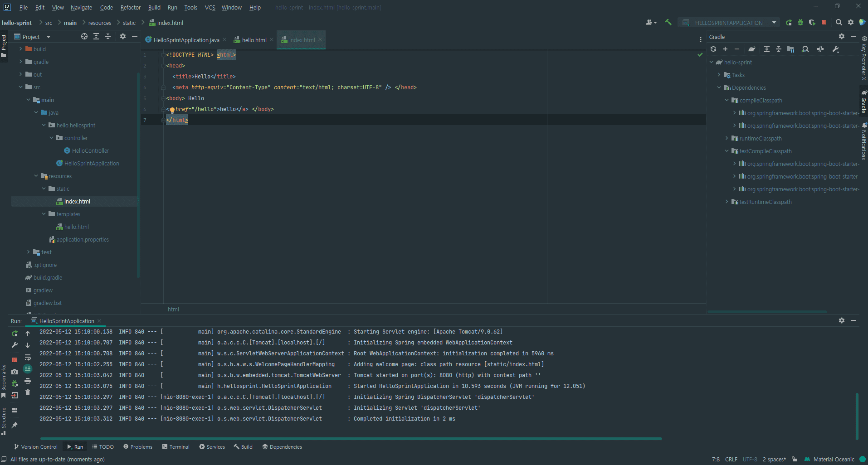Screen dimensions: 868x465
Task: Expand the gradle folder in project tree
Action: [20, 62]
